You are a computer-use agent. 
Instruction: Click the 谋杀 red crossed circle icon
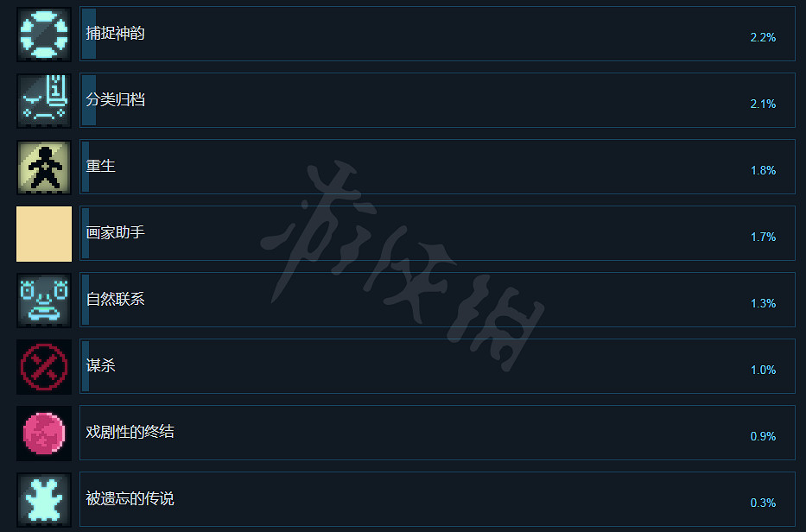[x=44, y=367]
